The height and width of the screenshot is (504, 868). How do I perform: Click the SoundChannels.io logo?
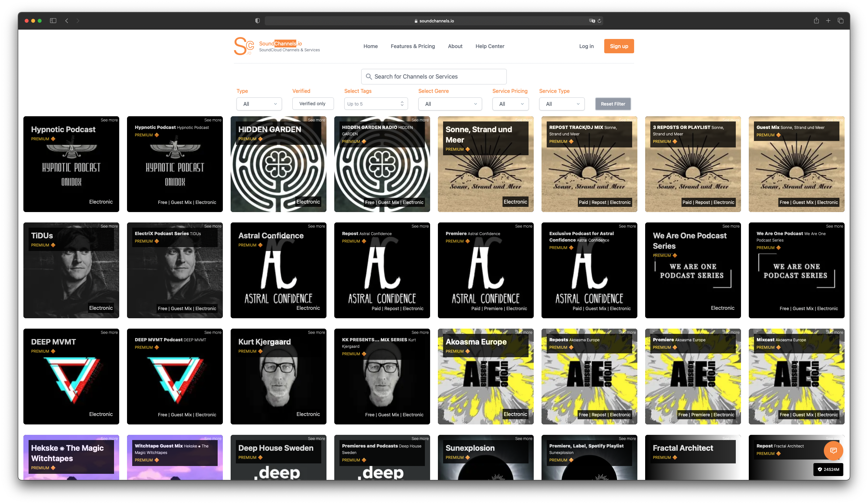[x=277, y=46]
